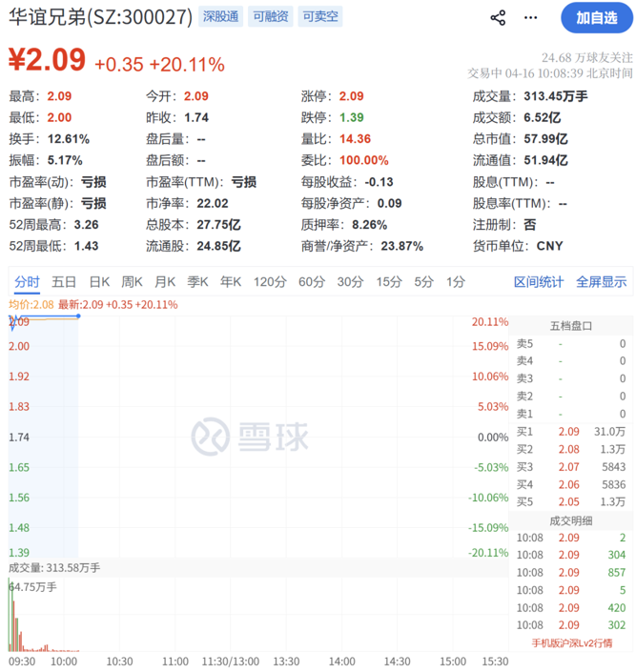
Task: Click the 可融资 tag
Action: coord(270,17)
